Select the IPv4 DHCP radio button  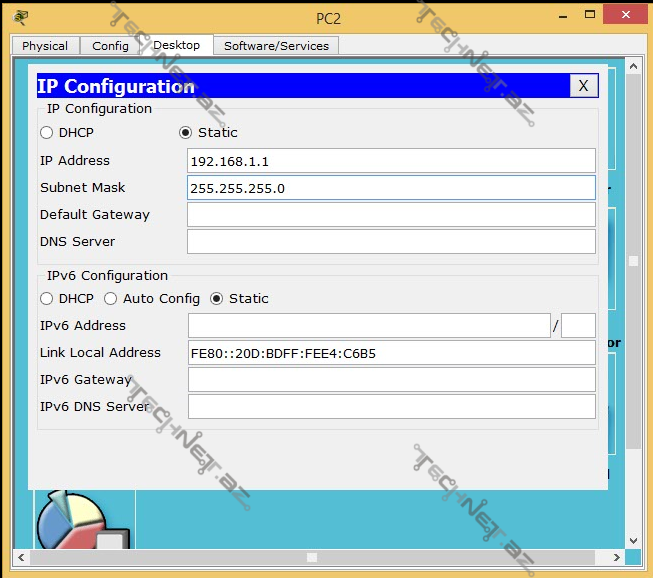pos(47,133)
